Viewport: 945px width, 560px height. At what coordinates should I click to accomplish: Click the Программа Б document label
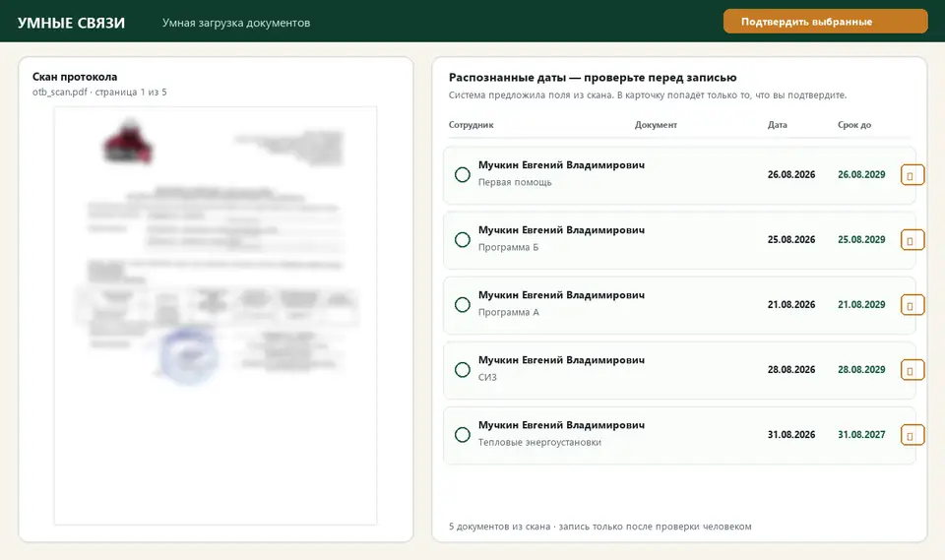pos(508,247)
